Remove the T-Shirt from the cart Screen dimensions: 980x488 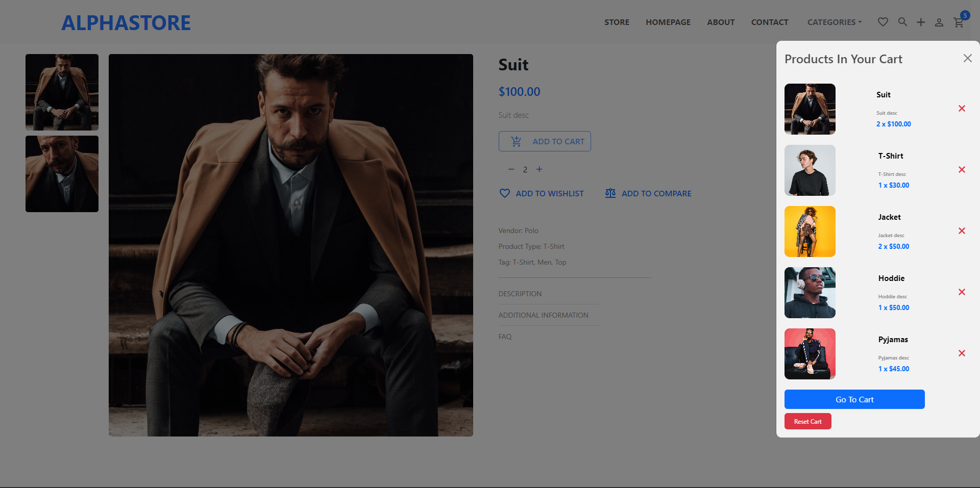click(962, 169)
